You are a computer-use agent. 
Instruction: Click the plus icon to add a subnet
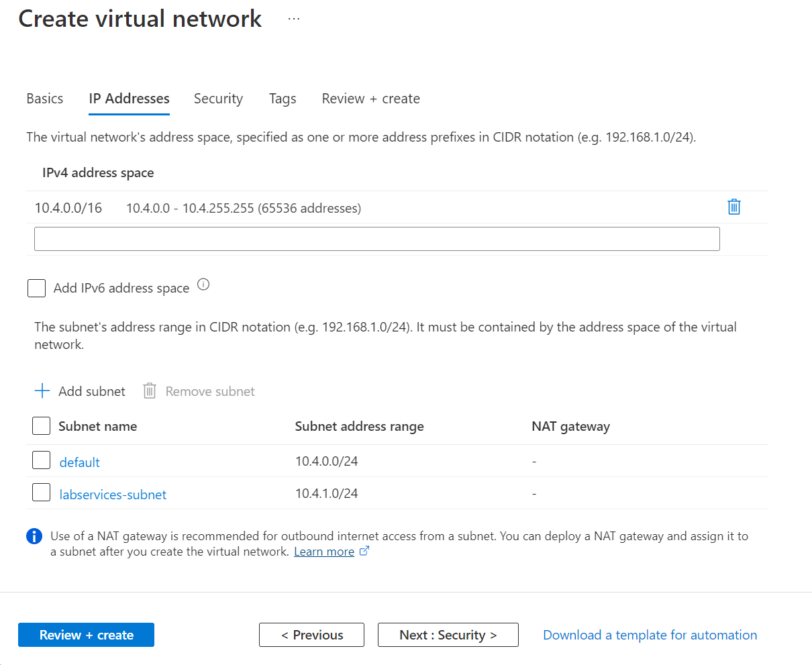coord(42,391)
